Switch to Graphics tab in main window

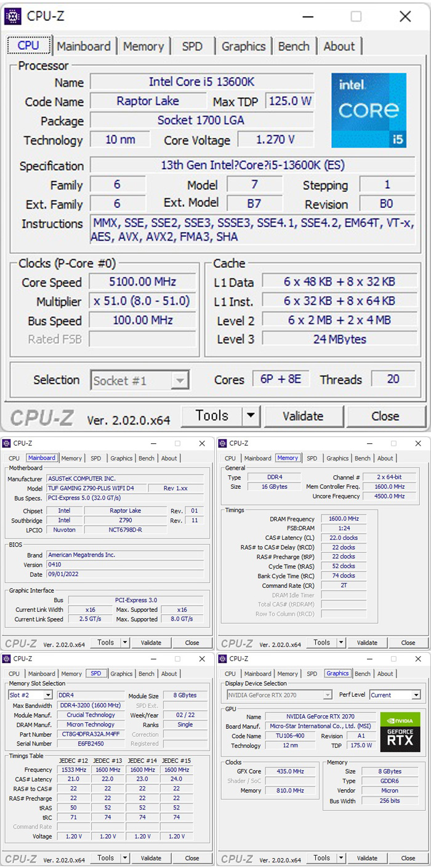pos(243,46)
